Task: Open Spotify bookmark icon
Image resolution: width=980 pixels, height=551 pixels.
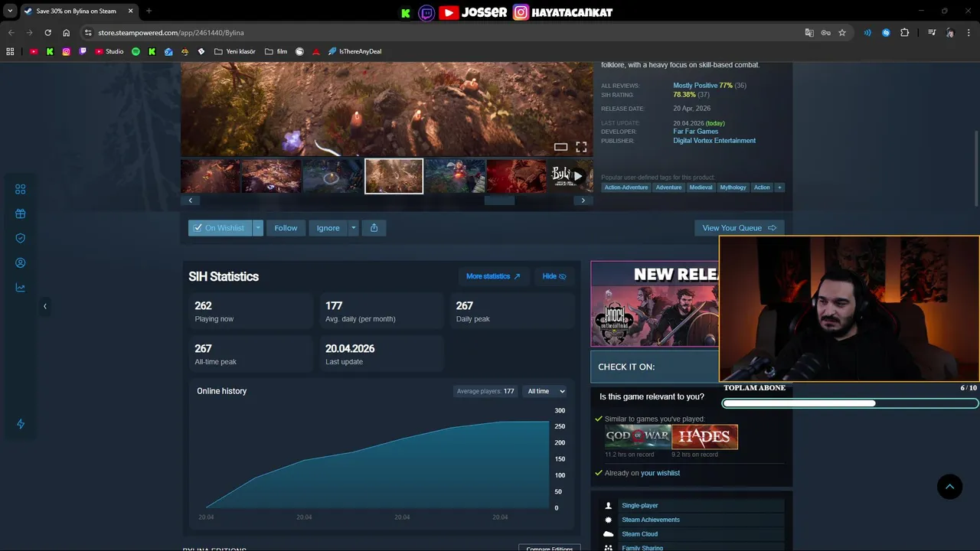Action: click(136, 51)
